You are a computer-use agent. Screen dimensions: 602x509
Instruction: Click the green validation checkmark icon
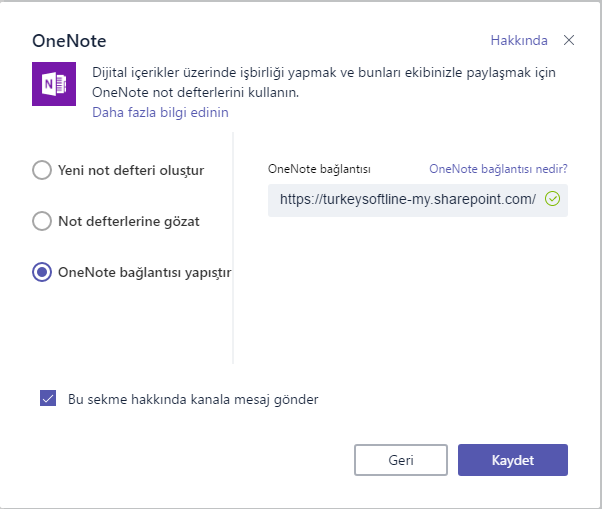coord(552,199)
